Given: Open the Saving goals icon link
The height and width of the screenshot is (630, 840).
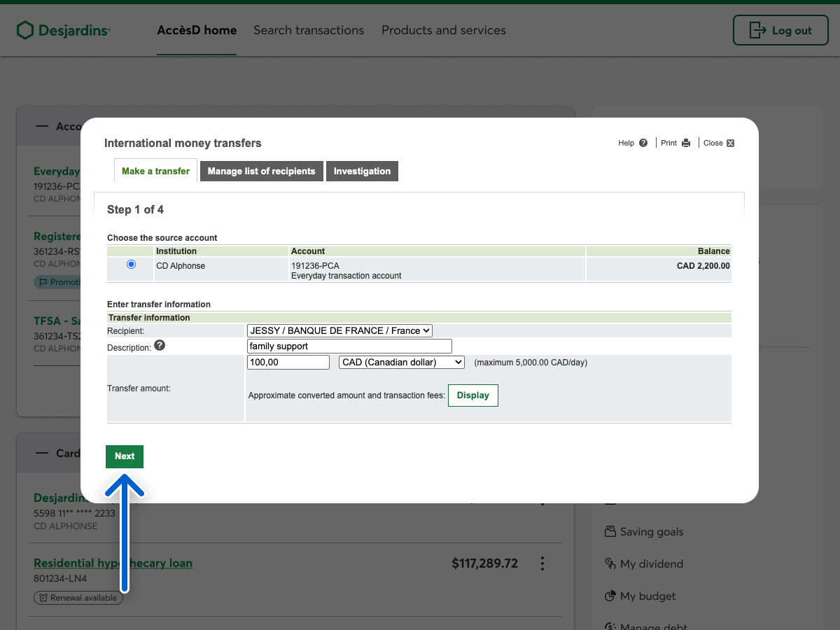Looking at the screenshot, I should pyautogui.click(x=610, y=531).
